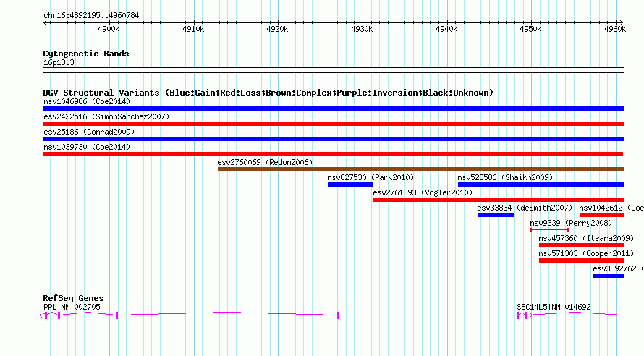Click the esv2422516 (SimonSanchez2007) label

click(106, 116)
